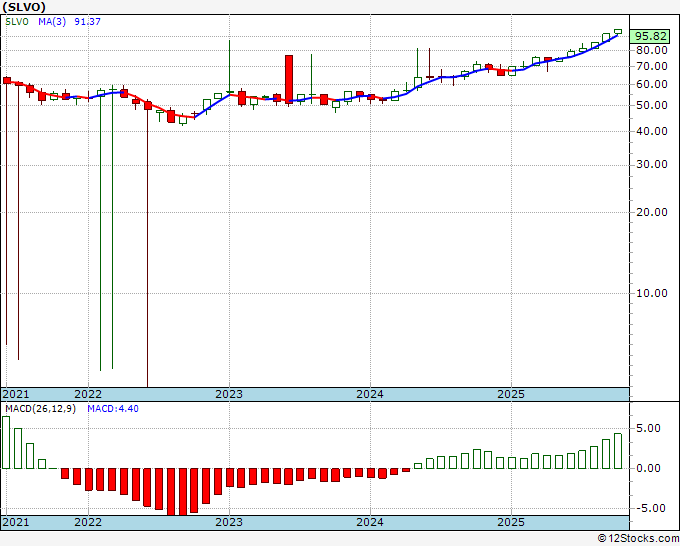The height and width of the screenshot is (546, 680).
Task: Click the MACD:4.40 value label
Action: 113,409
